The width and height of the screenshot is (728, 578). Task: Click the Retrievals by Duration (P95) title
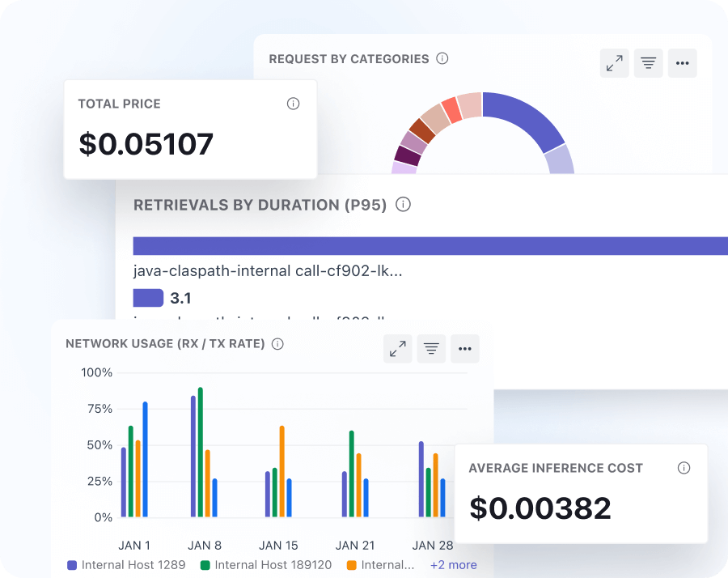[x=260, y=205]
